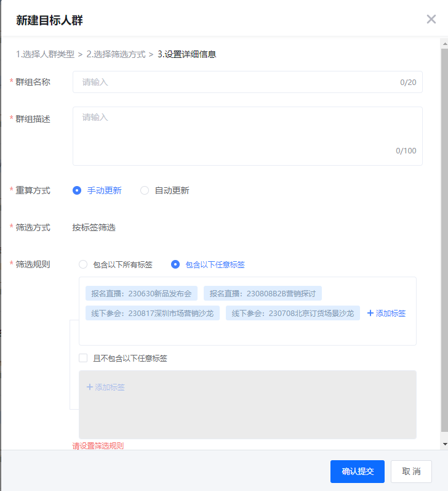
Task: Choose 包含以下任意标签 rule option
Action: (175, 264)
